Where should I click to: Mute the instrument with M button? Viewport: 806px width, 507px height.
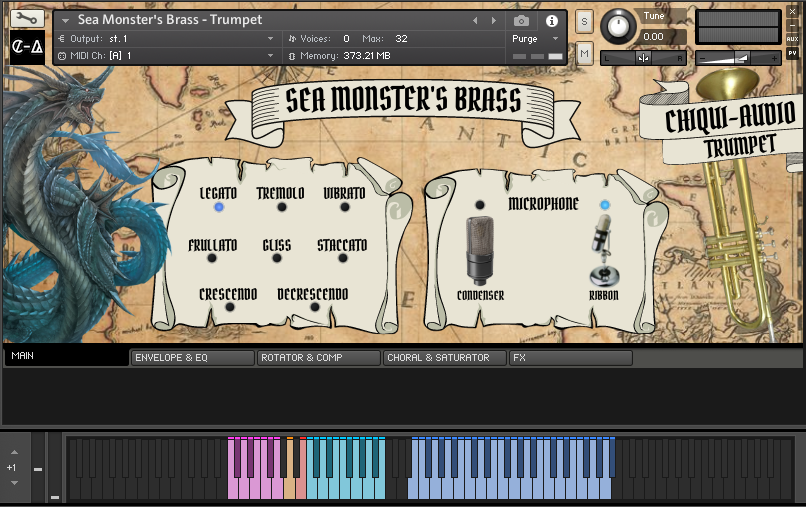(584, 53)
